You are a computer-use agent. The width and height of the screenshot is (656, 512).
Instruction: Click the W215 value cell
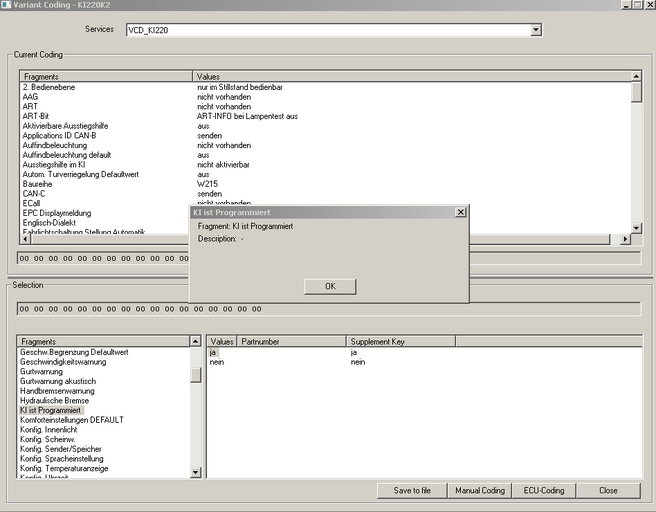pos(207,184)
